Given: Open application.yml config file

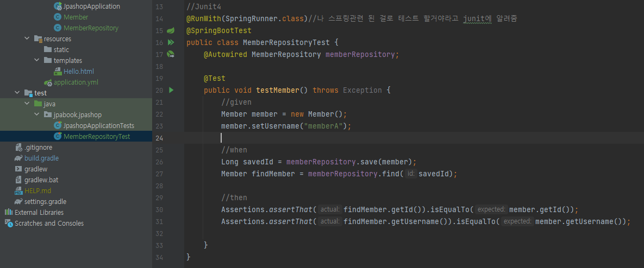Looking at the screenshot, I should [x=76, y=82].
